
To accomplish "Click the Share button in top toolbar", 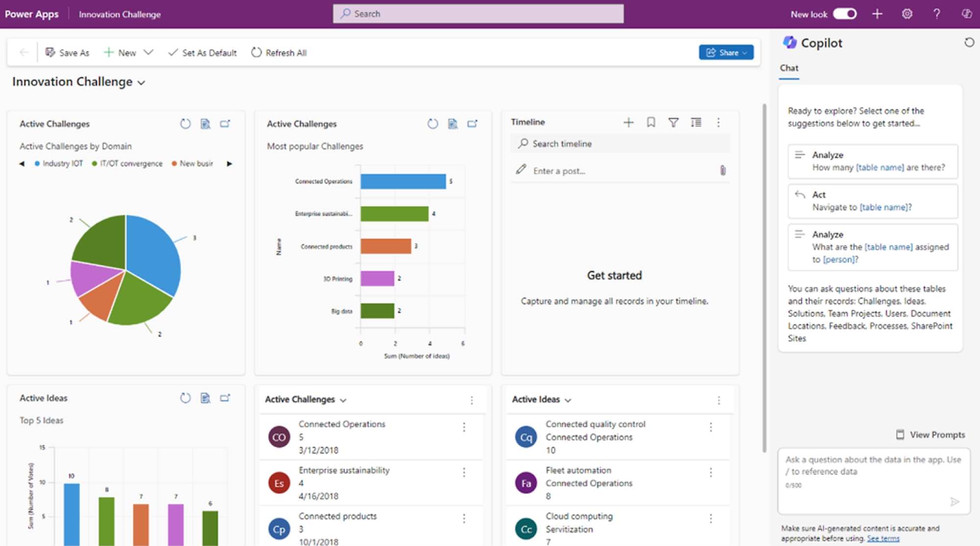I will (x=726, y=52).
